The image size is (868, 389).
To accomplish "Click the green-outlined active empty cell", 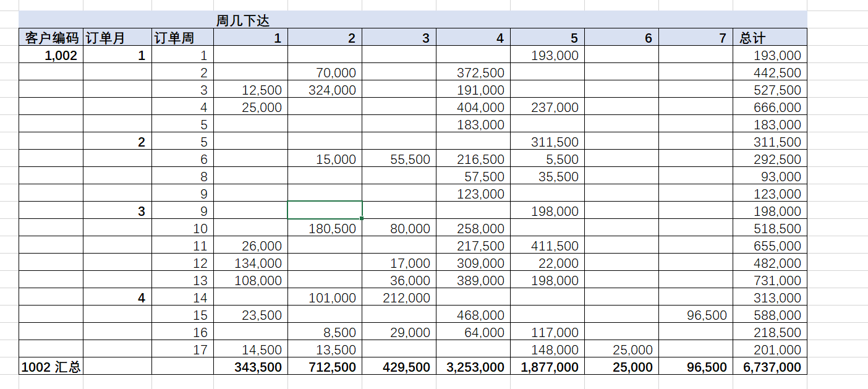I will coord(325,210).
